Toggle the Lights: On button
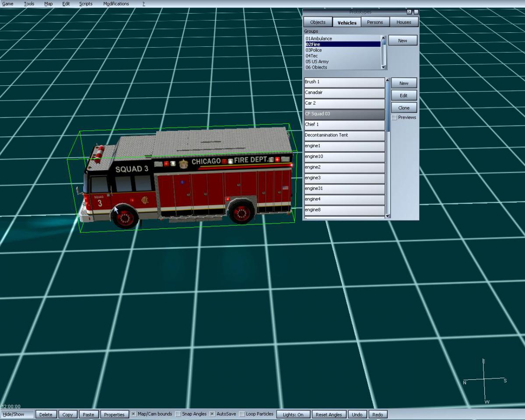Screen dimensions: 525x420 click(293, 414)
